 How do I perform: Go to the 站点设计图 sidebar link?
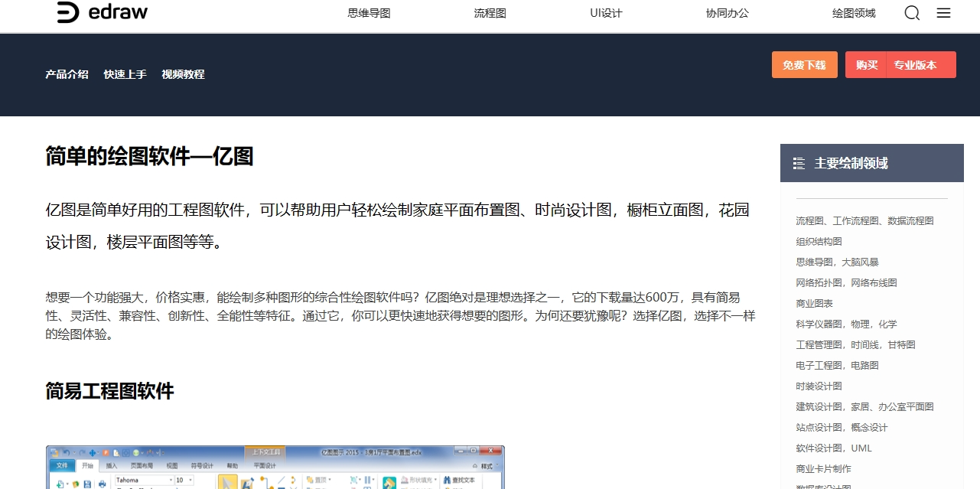coord(819,427)
